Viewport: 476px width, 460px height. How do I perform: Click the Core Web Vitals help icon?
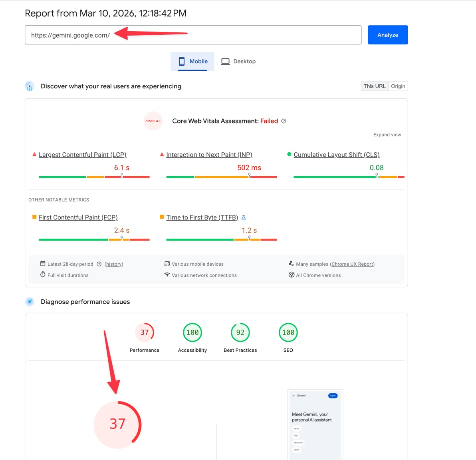coord(284,121)
